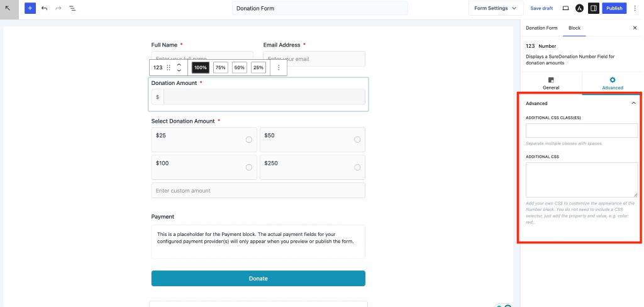Click the blue block inserter plus button
644x307 pixels.
(30, 8)
